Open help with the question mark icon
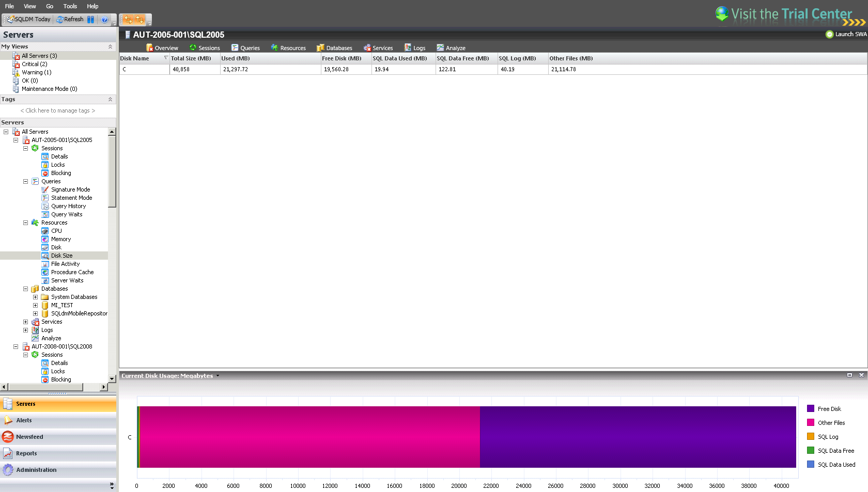This screenshot has height=492, width=868. (x=104, y=19)
